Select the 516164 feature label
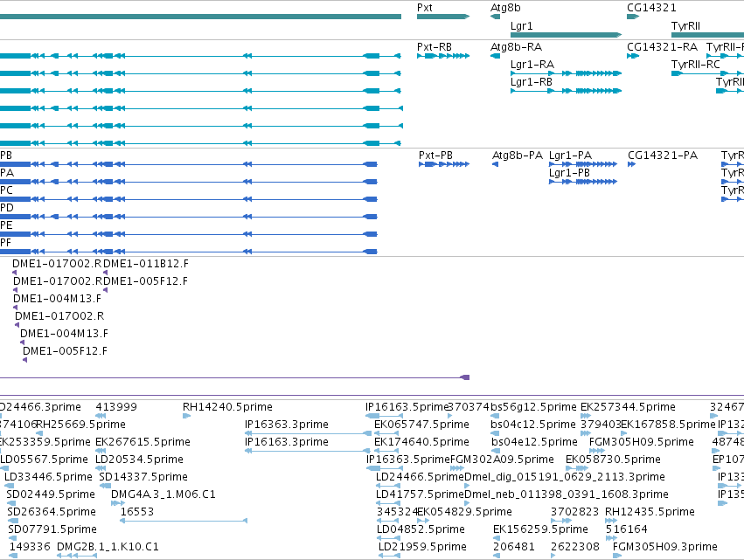The width and height of the screenshot is (744, 560). [627, 529]
